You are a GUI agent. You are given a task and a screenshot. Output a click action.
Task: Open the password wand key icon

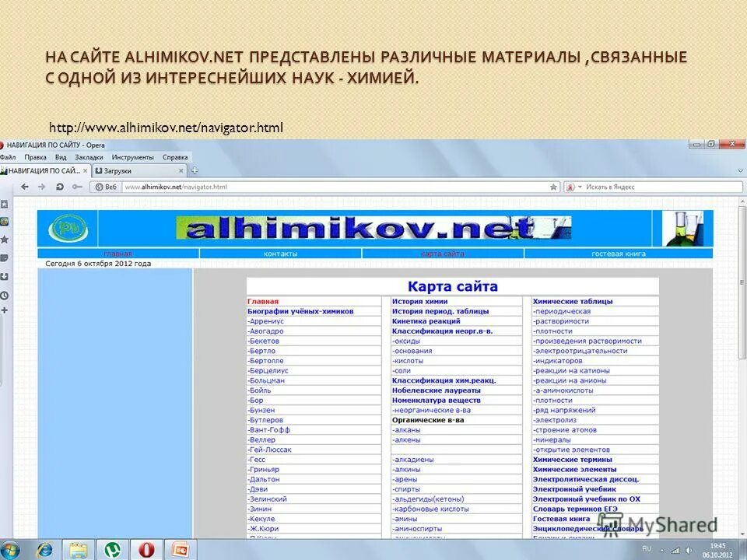point(77,187)
